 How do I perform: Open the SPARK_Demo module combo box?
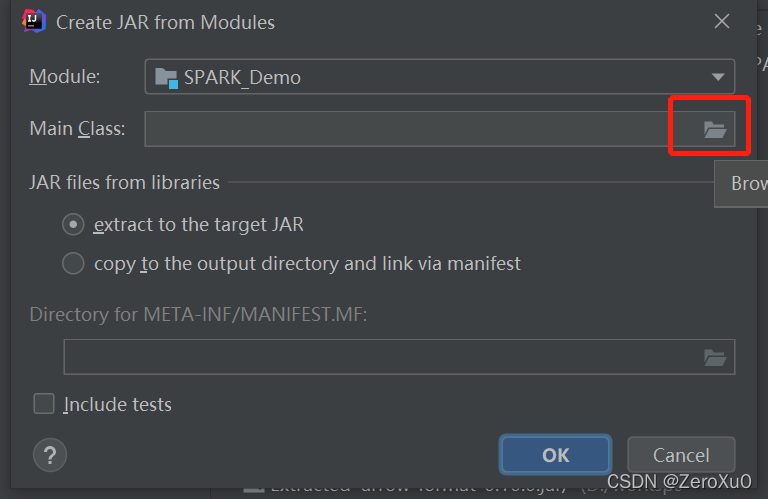click(x=439, y=76)
